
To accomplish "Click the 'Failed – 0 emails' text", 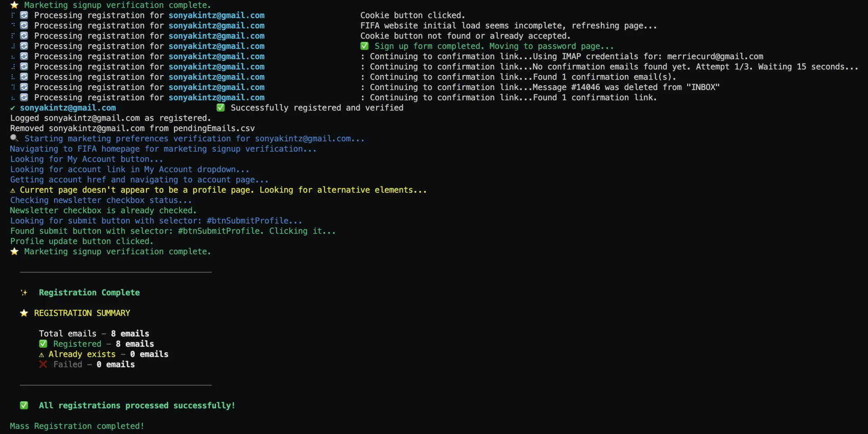I will 94,364.
